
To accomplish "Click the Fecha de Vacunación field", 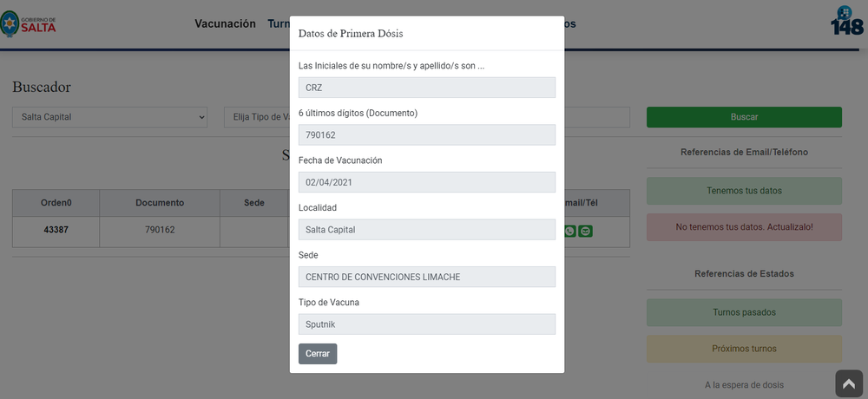I will [x=427, y=182].
